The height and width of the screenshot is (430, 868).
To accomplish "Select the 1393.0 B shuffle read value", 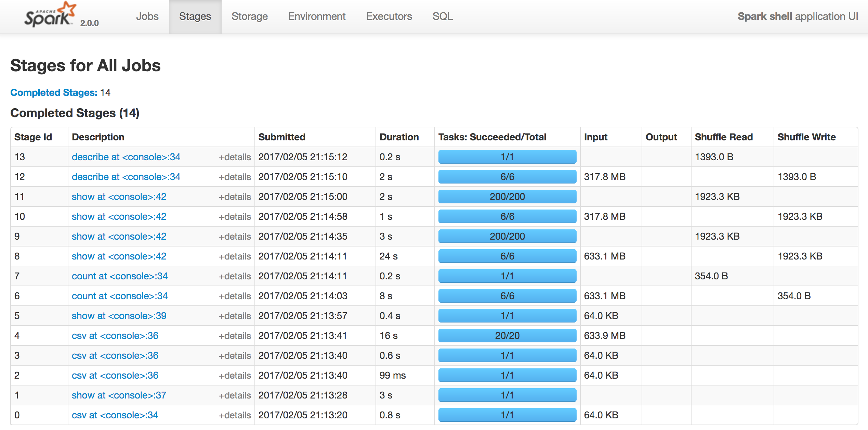I will 714,157.
